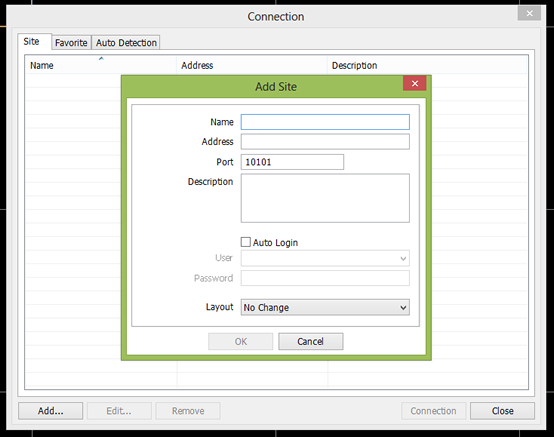The image size is (554, 437).
Task: Close the Add Site dialog with red X
Action: pos(414,83)
